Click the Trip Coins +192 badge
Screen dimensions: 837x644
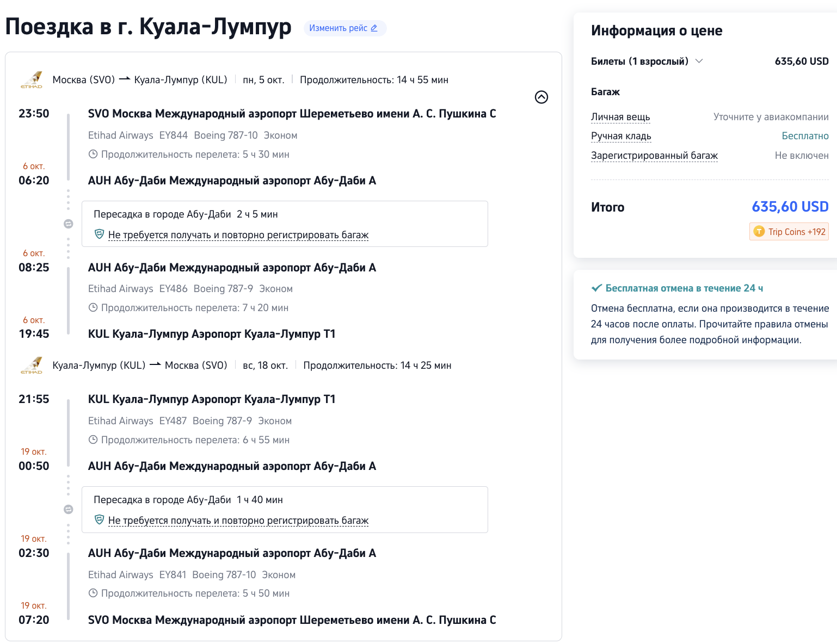tap(789, 232)
